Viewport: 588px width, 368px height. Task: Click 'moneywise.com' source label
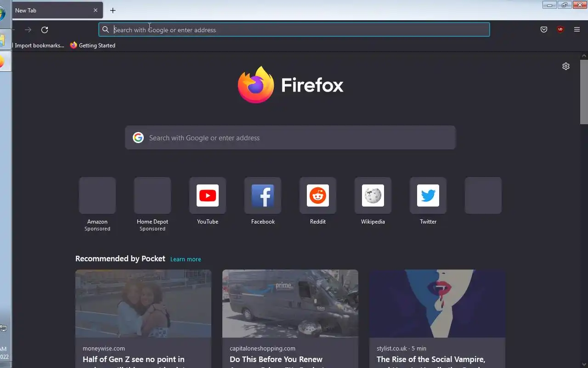[x=104, y=348]
